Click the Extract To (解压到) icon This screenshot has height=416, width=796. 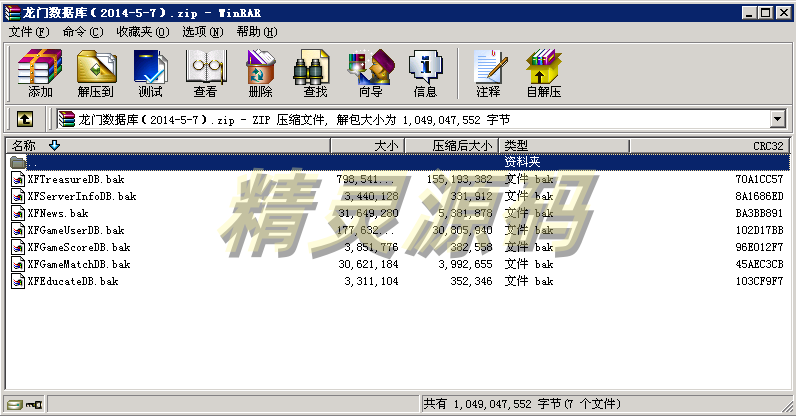(x=96, y=73)
